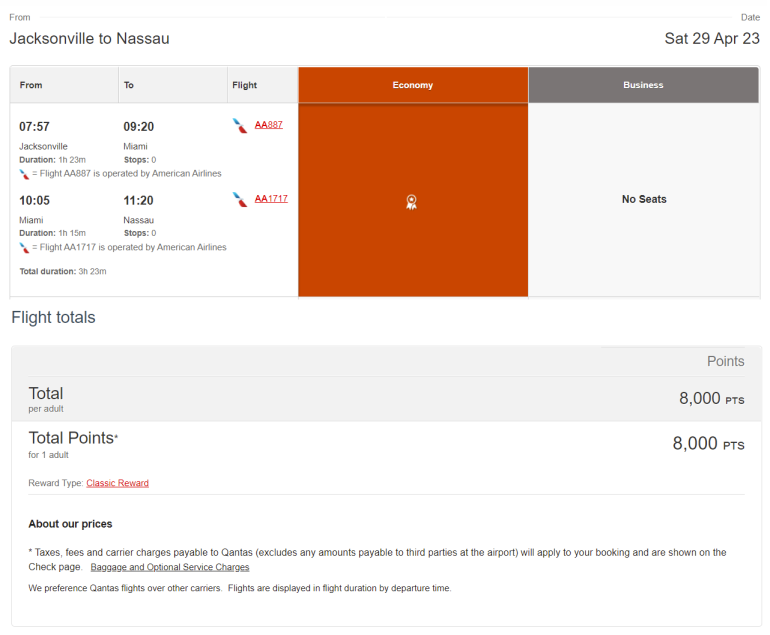Click the From column header
This screenshot has height=635, width=770.
click(x=31, y=85)
